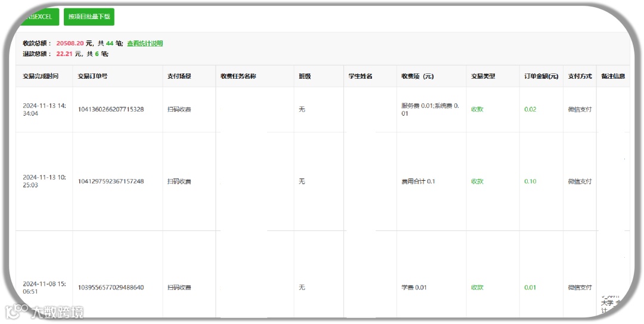644x324 pixels.
Task: Click the 支付场景 column header
Action: pyautogui.click(x=179, y=76)
